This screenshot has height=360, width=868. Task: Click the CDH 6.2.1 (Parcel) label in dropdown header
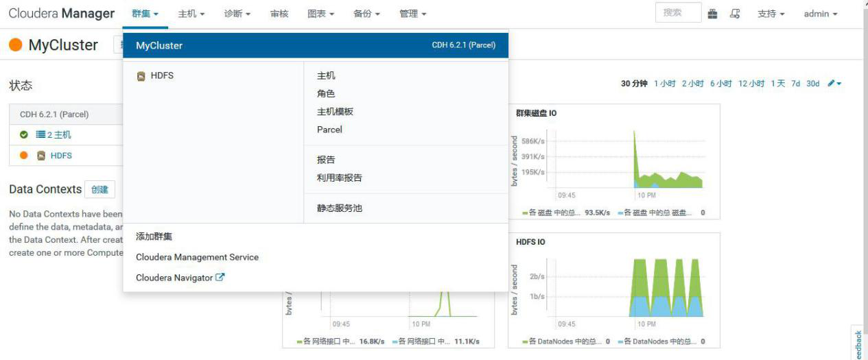tap(464, 45)
